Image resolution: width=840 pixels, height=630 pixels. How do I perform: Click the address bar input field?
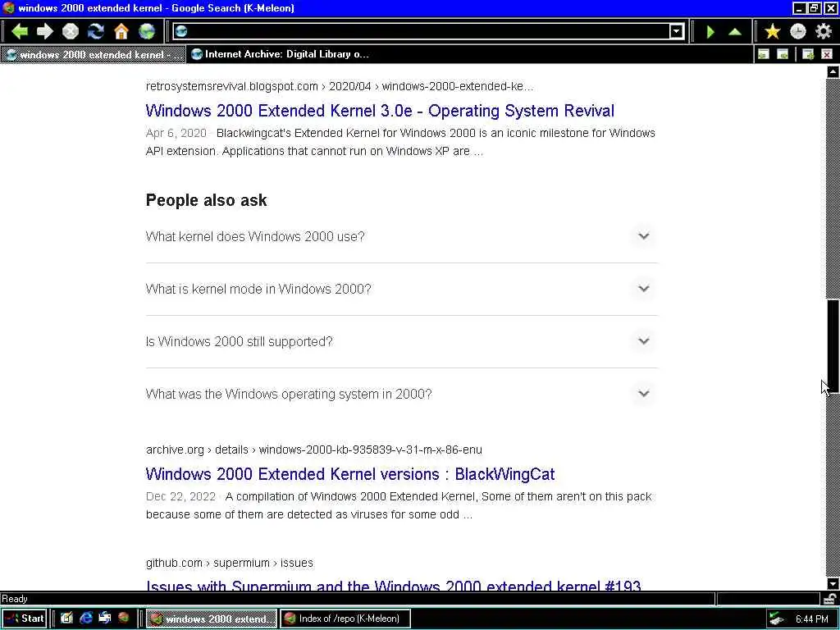coord(428,32)
